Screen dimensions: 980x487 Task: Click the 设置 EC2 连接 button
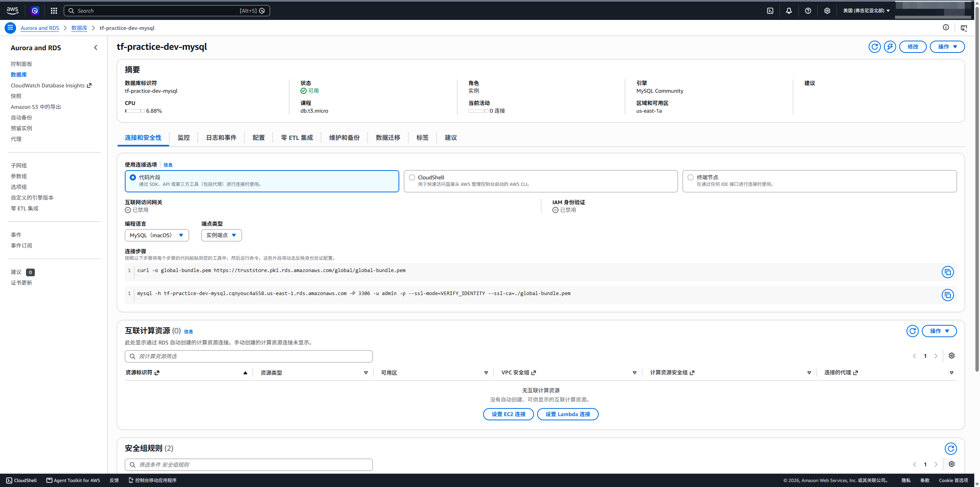508,414
